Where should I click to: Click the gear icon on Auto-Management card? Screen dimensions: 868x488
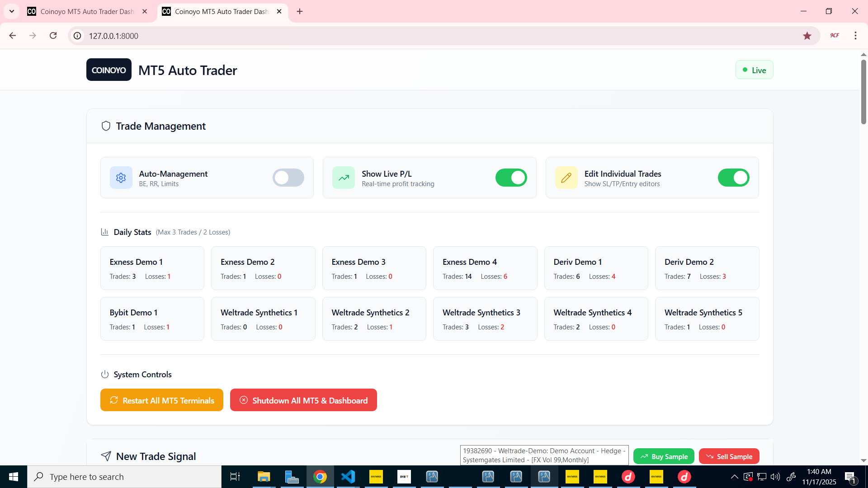coord(121,178)
